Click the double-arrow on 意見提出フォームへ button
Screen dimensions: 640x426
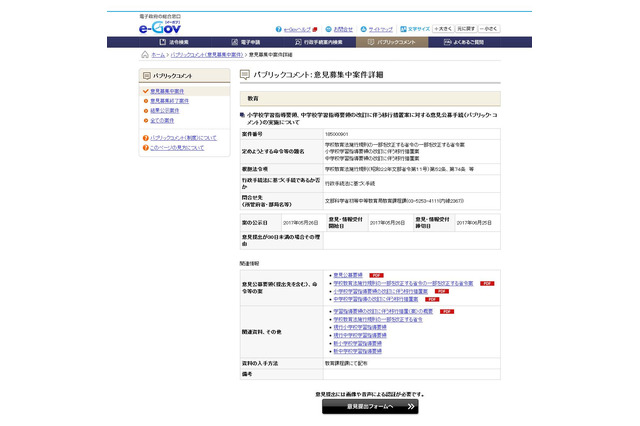click(x=411, y=406)
